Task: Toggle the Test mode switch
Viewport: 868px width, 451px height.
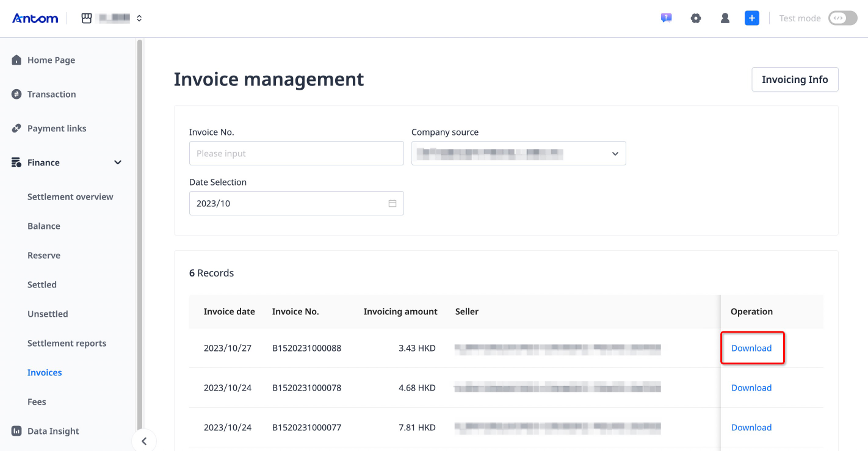Action: [x=842, y=18]
